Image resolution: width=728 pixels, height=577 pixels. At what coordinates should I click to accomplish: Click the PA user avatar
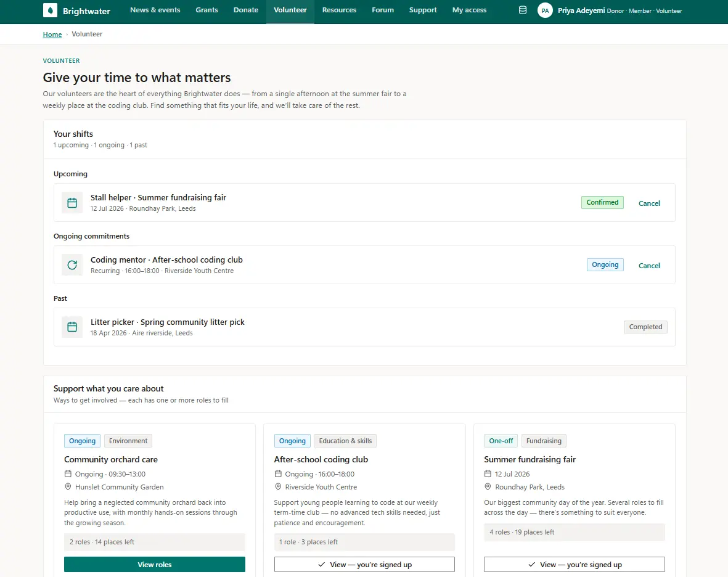pos(545,10)
